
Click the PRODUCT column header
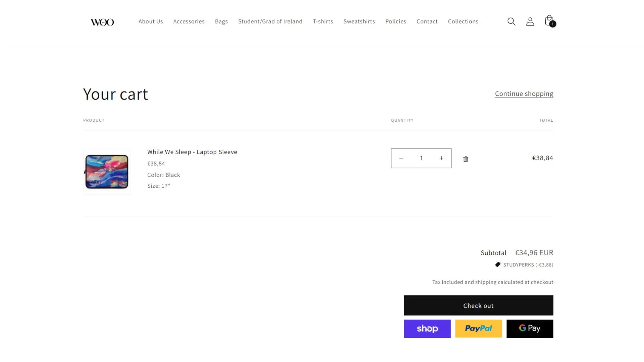coord(94,120)
